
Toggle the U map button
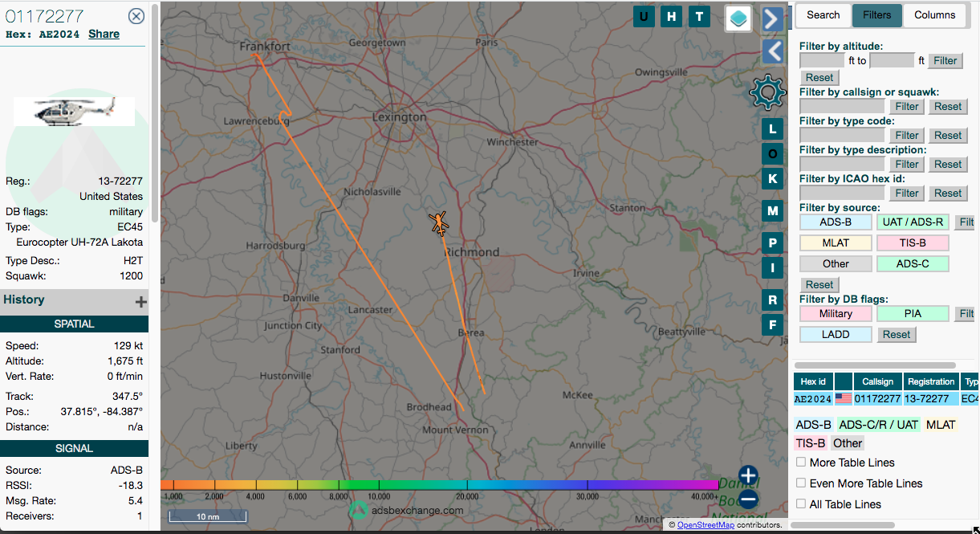pos(644,16)
